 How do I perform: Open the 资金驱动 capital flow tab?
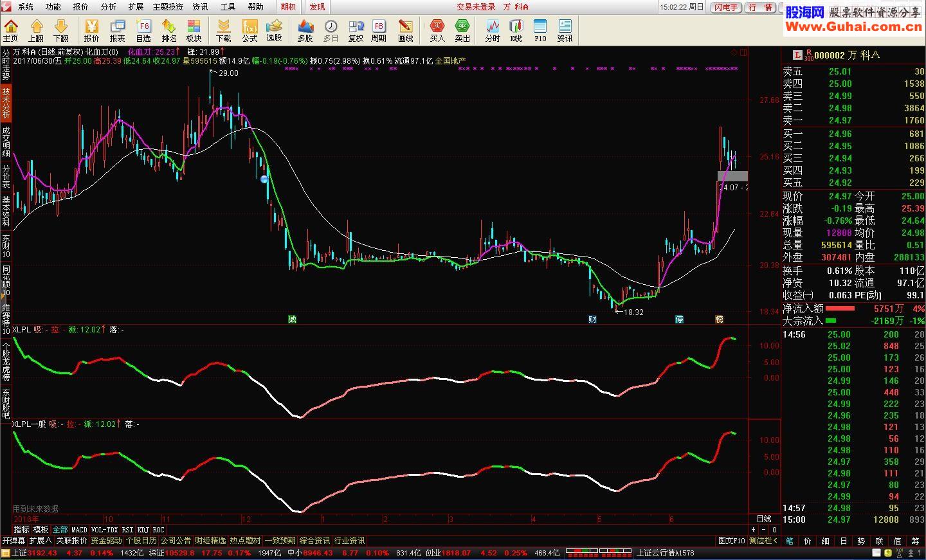pyautogui.click(x=106, y=541)
